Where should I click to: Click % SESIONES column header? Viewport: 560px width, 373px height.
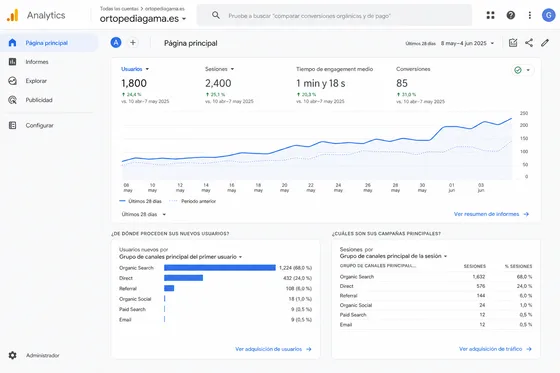(519, 266)
